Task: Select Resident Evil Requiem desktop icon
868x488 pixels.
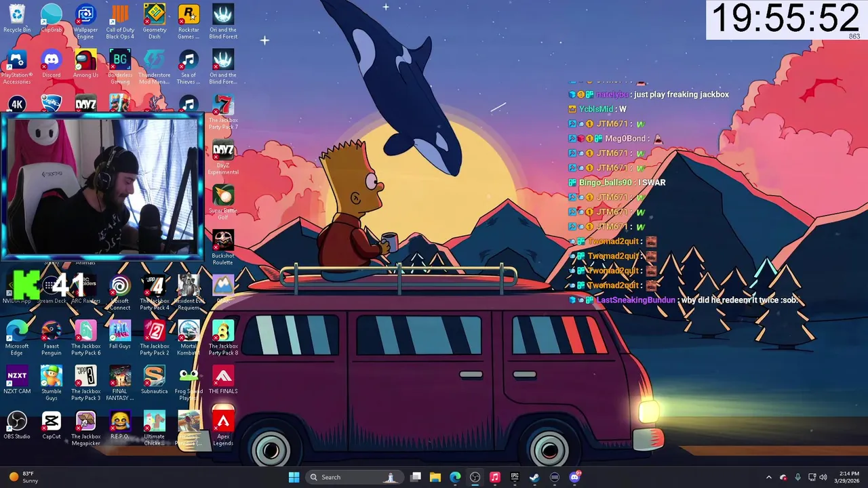Action: point(189,293)
